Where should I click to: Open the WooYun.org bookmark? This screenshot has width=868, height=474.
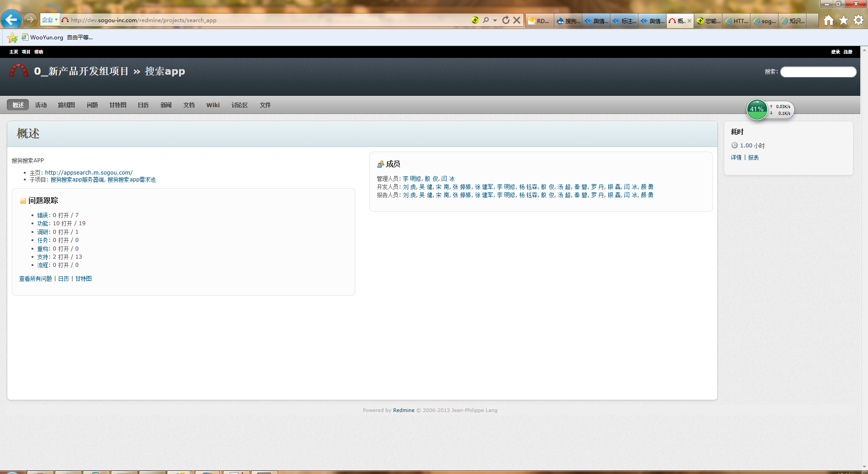coord(42,38)
